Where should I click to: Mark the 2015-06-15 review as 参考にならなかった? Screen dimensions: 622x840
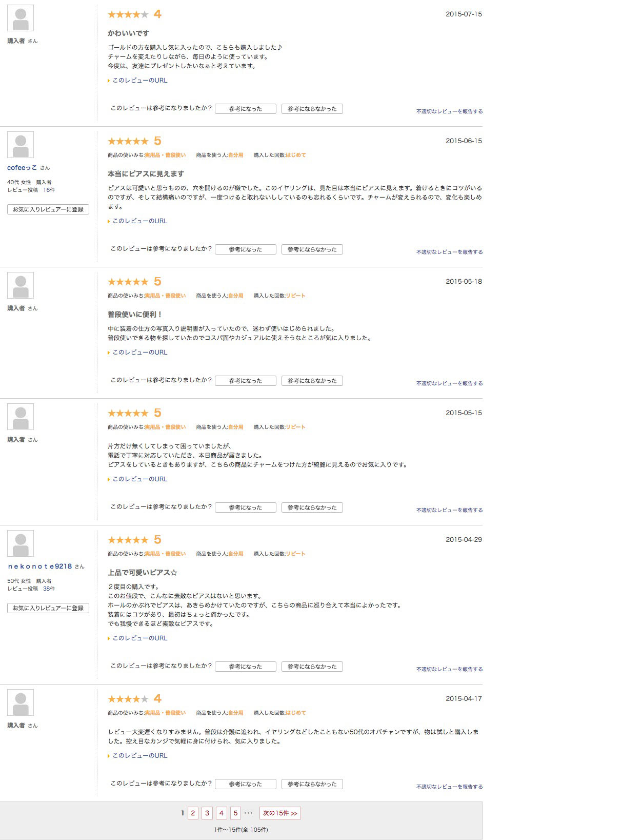click(312, 249)
